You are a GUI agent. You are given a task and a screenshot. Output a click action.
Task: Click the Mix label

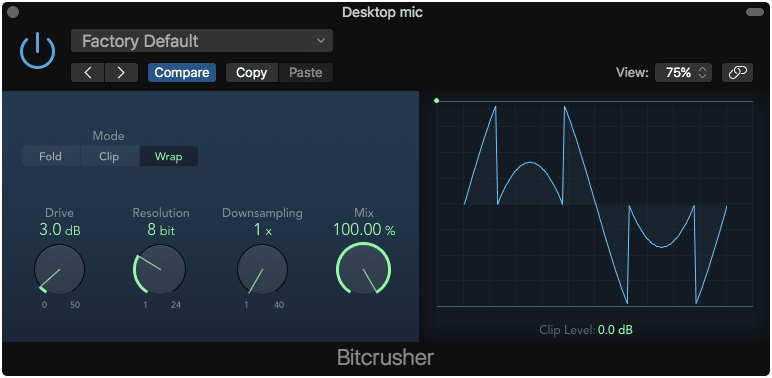point(364,213)
